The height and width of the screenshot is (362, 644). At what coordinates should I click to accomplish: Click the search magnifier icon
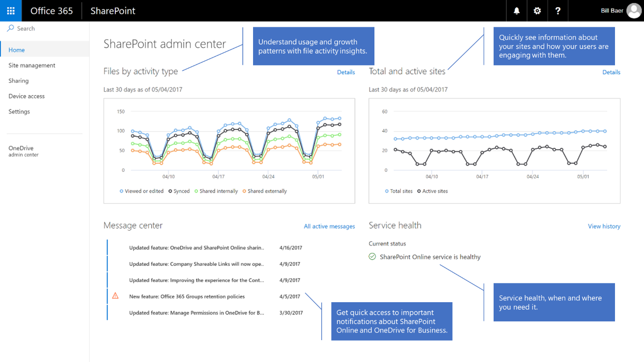tap(10, 28)
